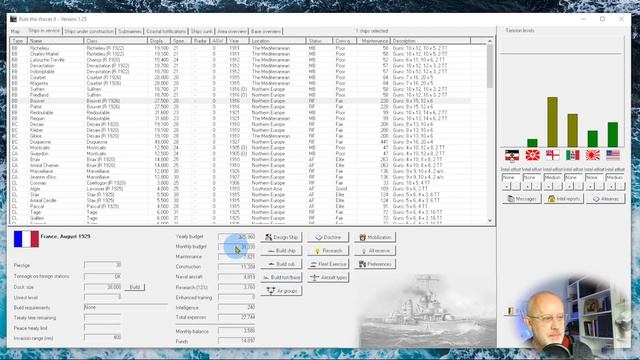
Task: Click the Funds value field
Action: 237,341
